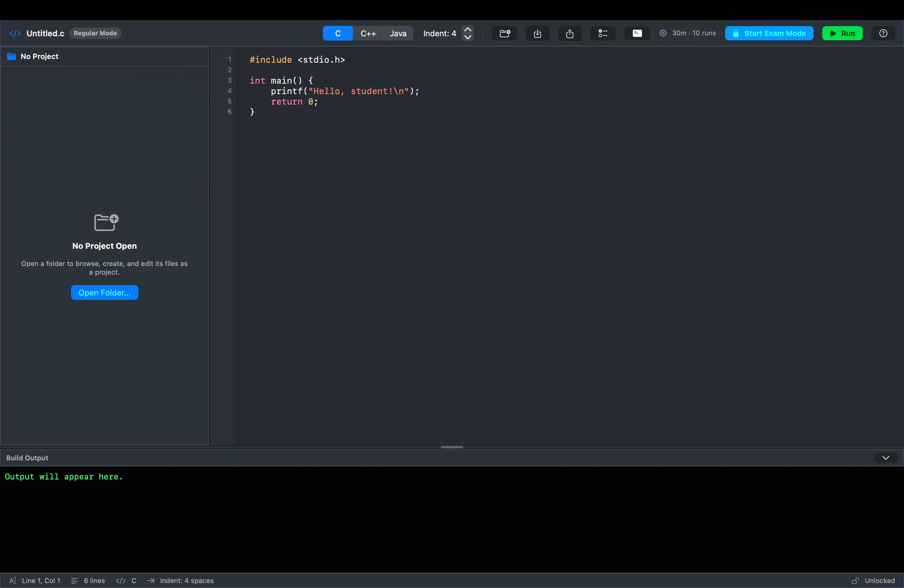The image size is (904, 588).
Task: Click the int main() line
Action: (281, 81)
